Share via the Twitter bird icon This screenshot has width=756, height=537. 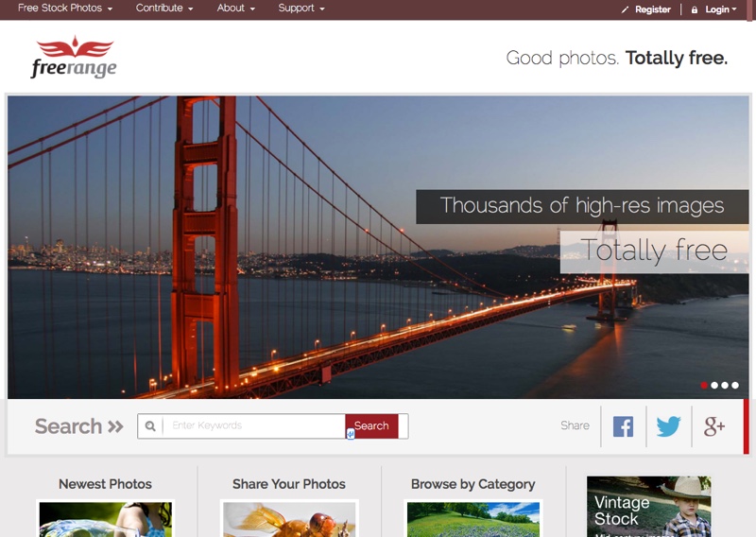[x=668, y=426]
